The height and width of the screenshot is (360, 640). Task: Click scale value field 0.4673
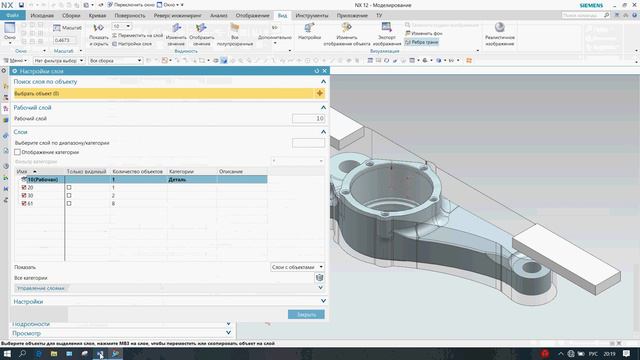[65, 40]
